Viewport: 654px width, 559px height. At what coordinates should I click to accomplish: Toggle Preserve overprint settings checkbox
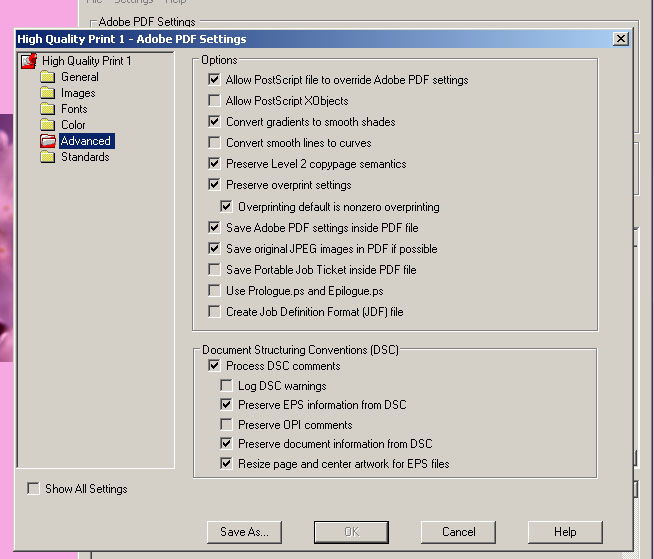point(214,184)
